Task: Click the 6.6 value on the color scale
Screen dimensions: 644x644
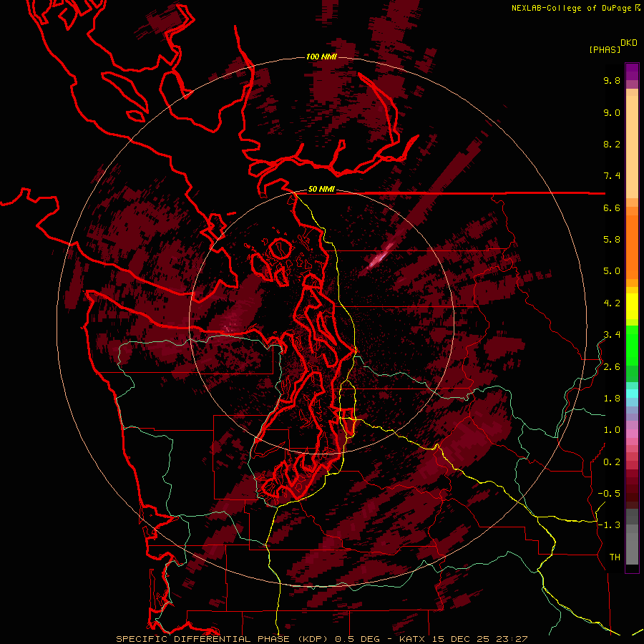Action: click(612, 208)
